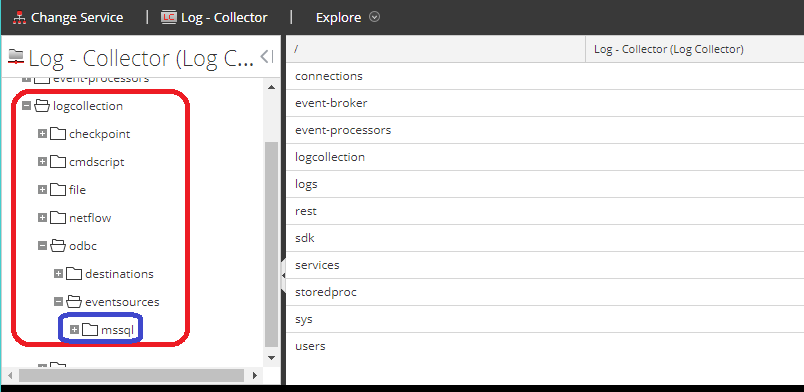
Task: Click the tree's horizontal scrollbar thumb
Action: pos(131,375)
